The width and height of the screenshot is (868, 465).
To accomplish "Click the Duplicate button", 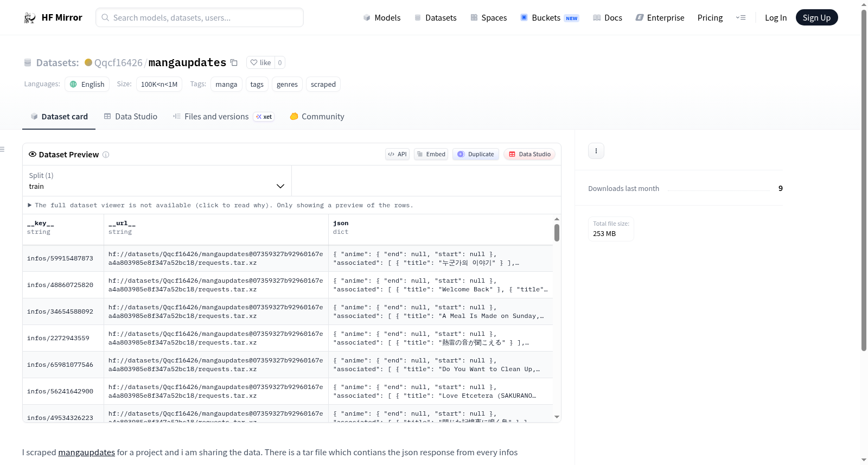I will (476, 154).
